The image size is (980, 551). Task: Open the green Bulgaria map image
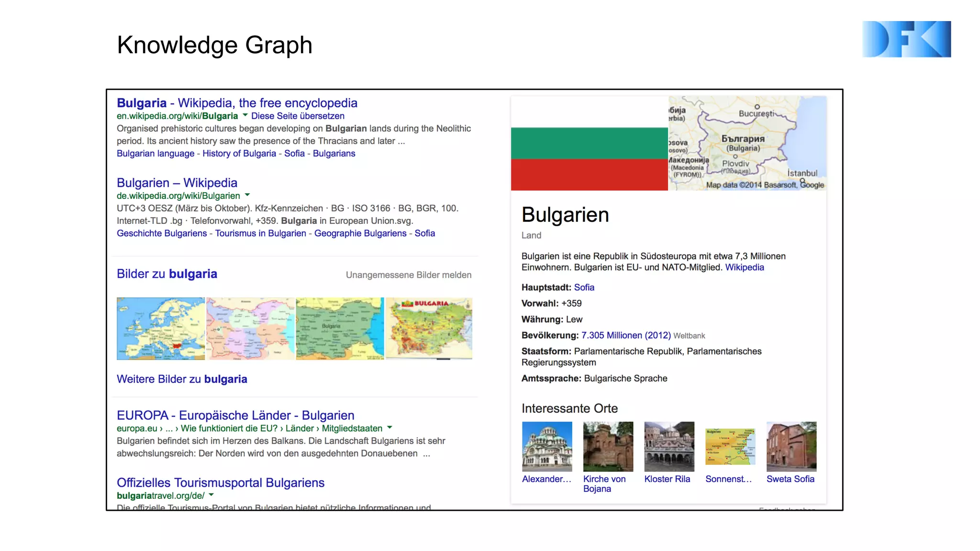(x=340, y=329)
